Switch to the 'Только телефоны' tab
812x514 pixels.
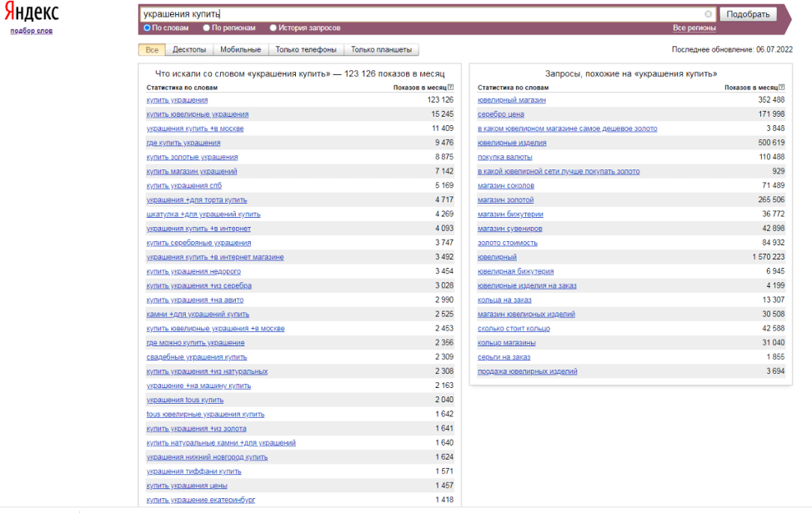coord(305,50)
